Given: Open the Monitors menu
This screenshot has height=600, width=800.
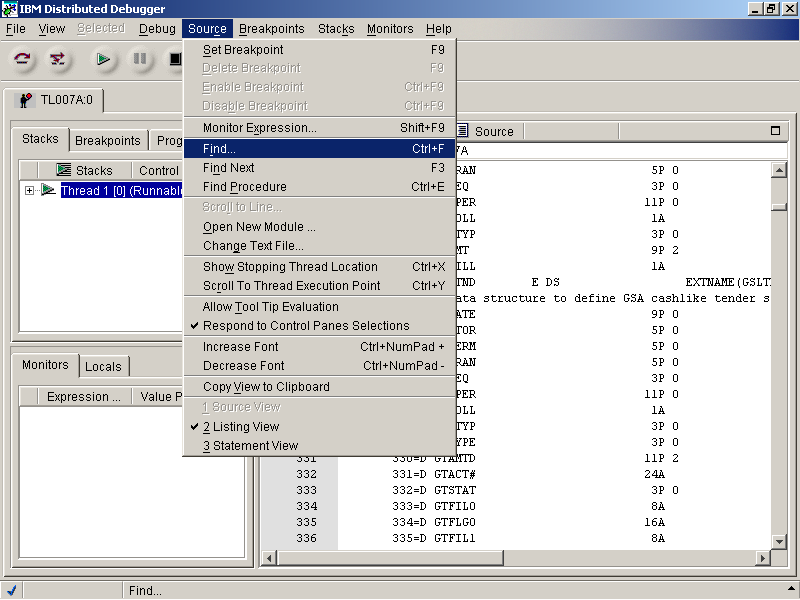Looking at the screenshot, I should pyautogui.click(x=390, y=29).
